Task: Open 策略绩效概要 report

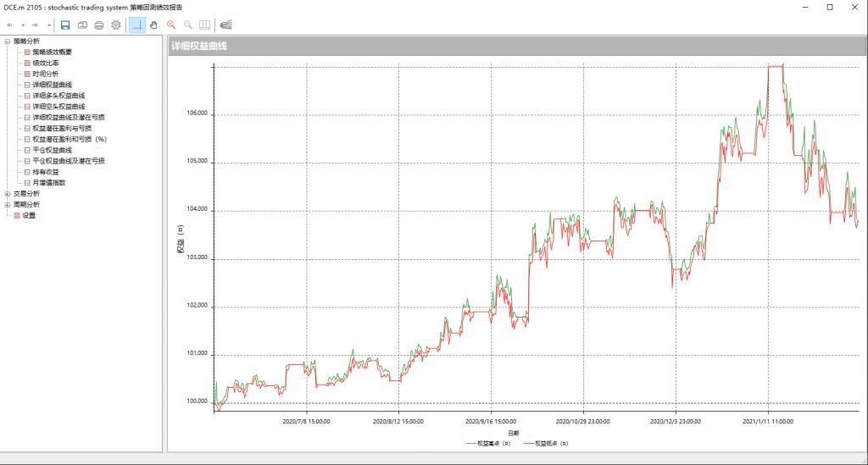Action: [52, 52]
